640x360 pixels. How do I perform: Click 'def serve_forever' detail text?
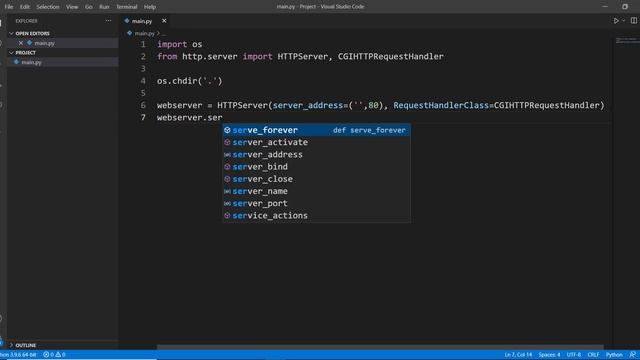(x=369, y=130)
